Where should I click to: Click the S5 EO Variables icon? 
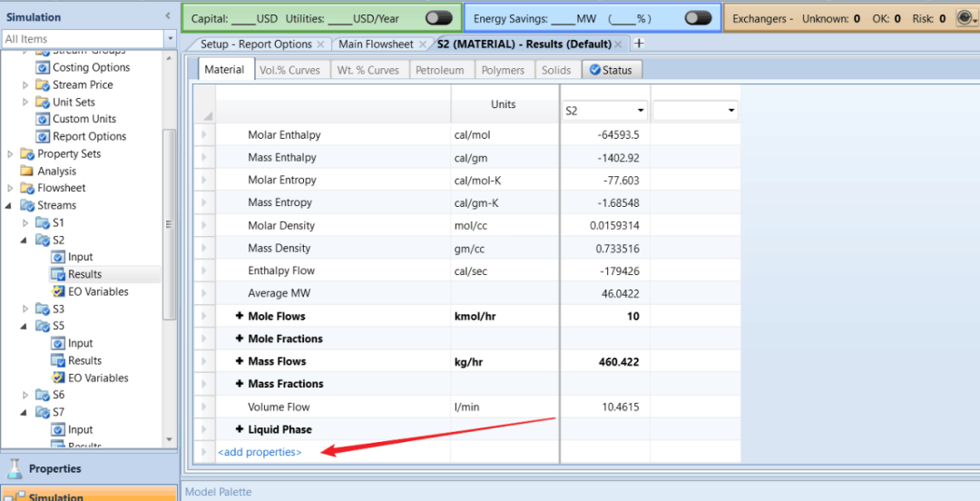coord(57,378)
